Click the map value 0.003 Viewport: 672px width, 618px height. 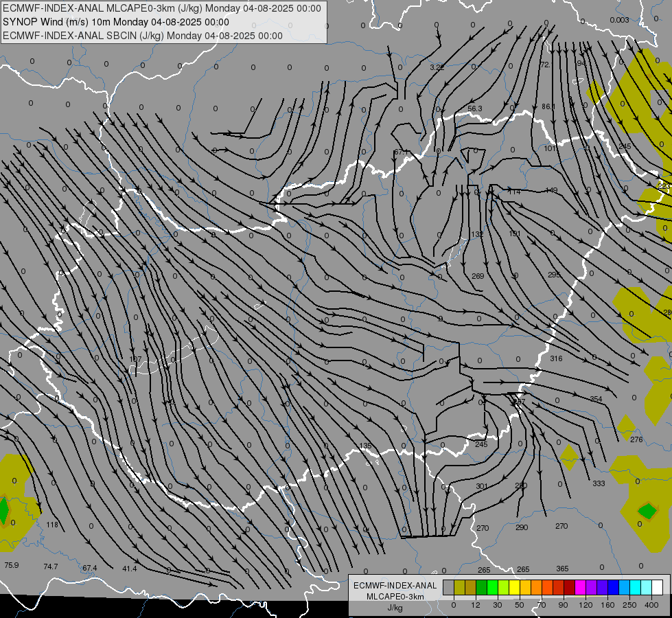point(619,20)
